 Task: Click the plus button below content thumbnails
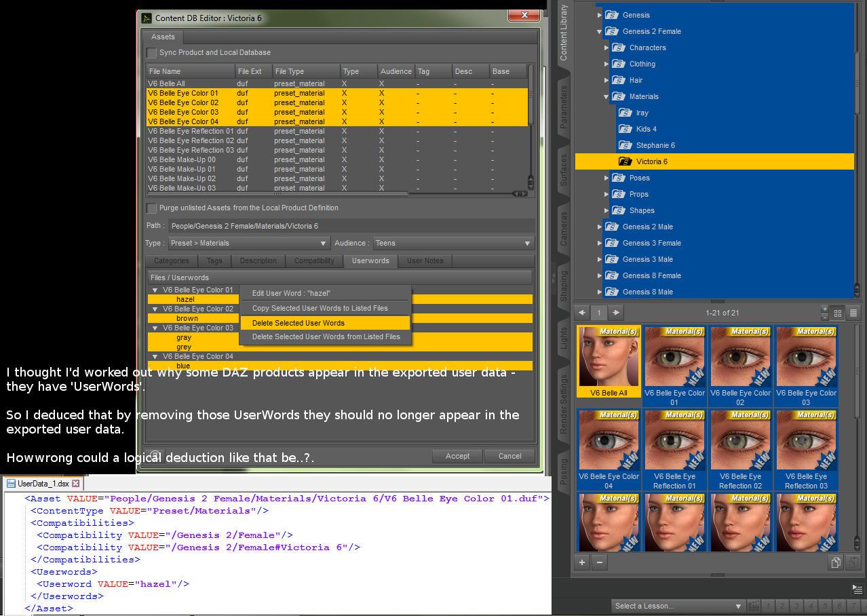[x=582, y=562]
